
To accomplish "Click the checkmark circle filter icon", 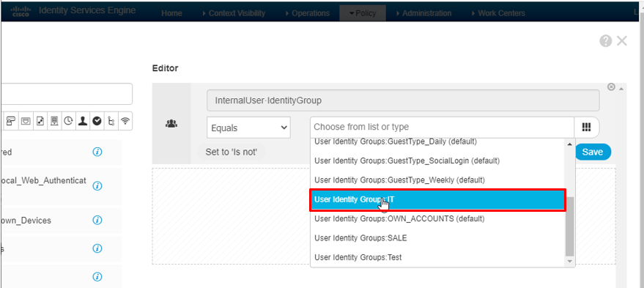I will click(97, 121).
